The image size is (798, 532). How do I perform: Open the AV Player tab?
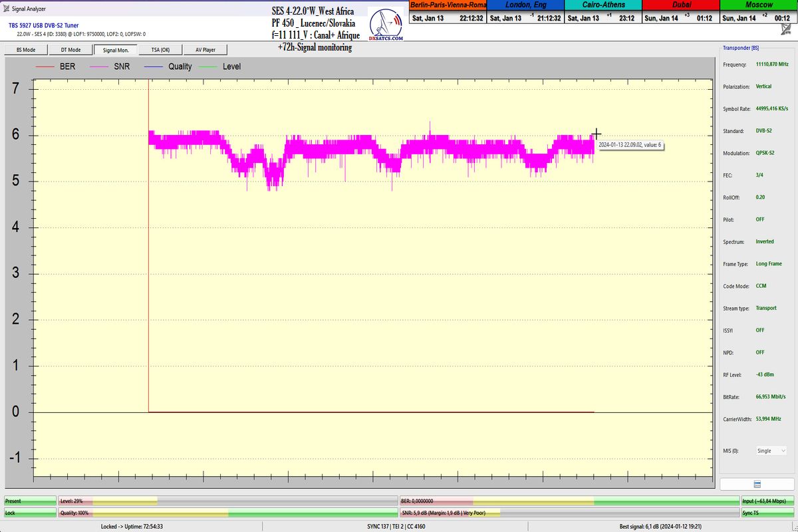205,50
